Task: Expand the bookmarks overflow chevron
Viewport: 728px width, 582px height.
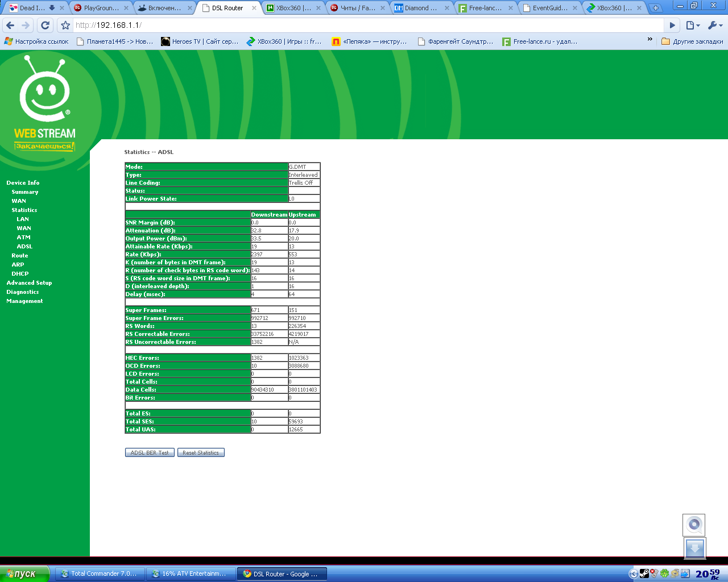Action: 650,40
